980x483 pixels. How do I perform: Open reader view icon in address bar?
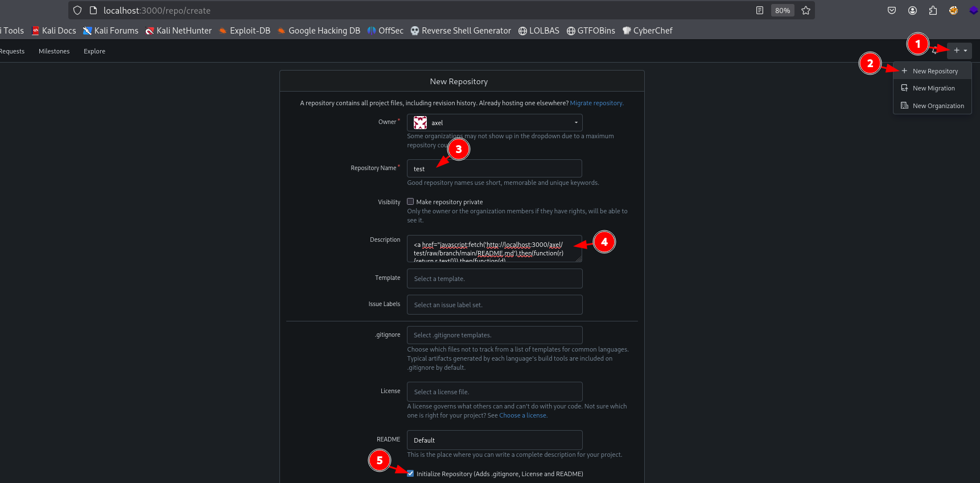pos(760,10)
